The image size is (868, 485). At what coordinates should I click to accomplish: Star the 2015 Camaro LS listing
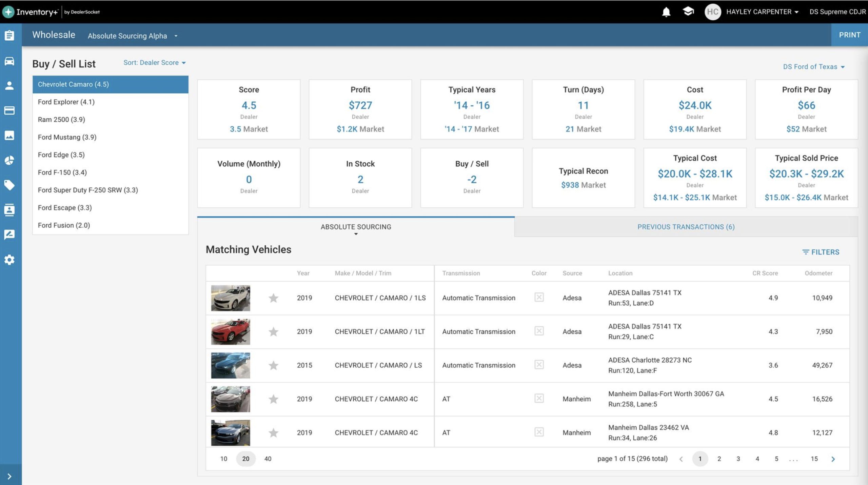(273, 365)
